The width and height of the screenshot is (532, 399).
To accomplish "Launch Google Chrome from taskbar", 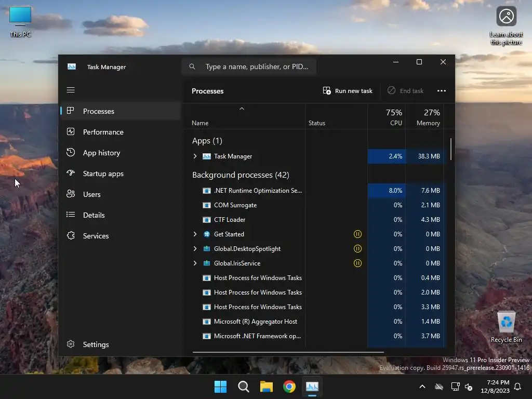I will tap(289, 387).
